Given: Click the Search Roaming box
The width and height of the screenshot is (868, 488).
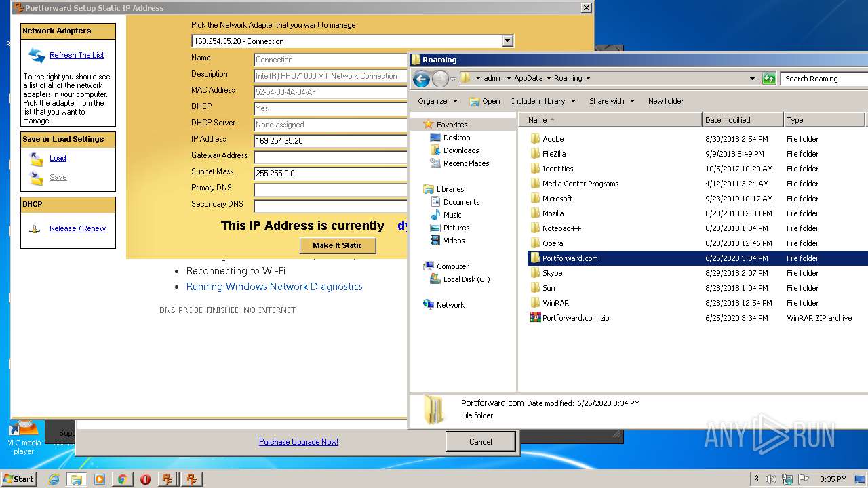Looking at the screenshot, I should point(824,79).
